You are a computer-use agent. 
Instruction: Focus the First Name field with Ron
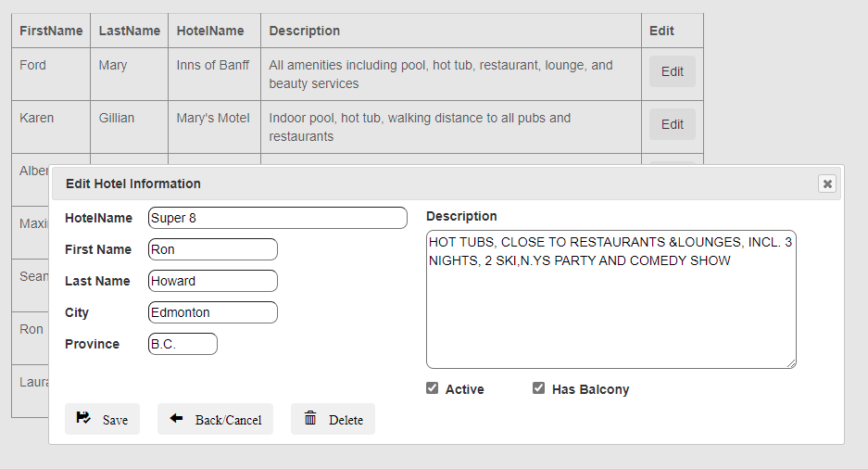[212, 249]
